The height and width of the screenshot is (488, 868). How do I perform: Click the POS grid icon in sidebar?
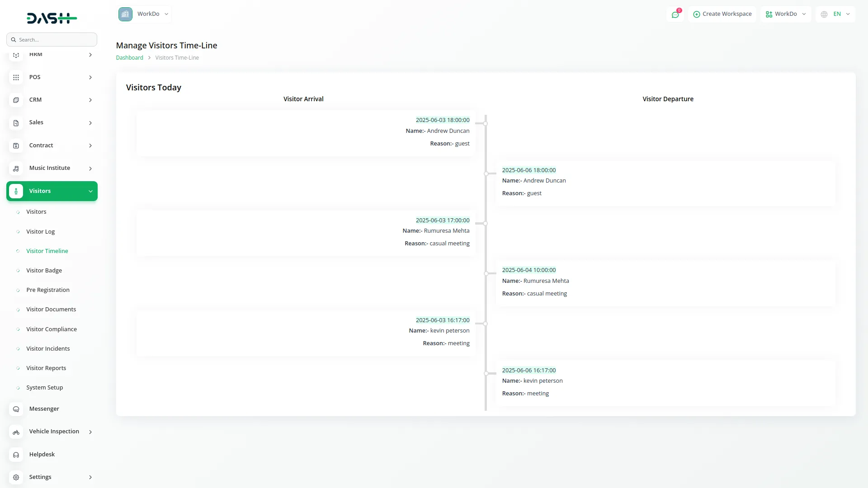(16, 77)
